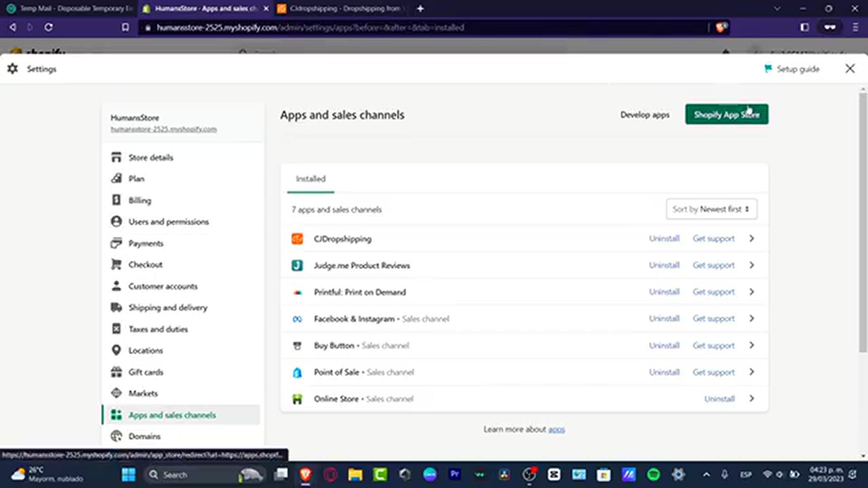Click the Online Store channel icon
Screen dimensions: 868x488
(297, 399)
